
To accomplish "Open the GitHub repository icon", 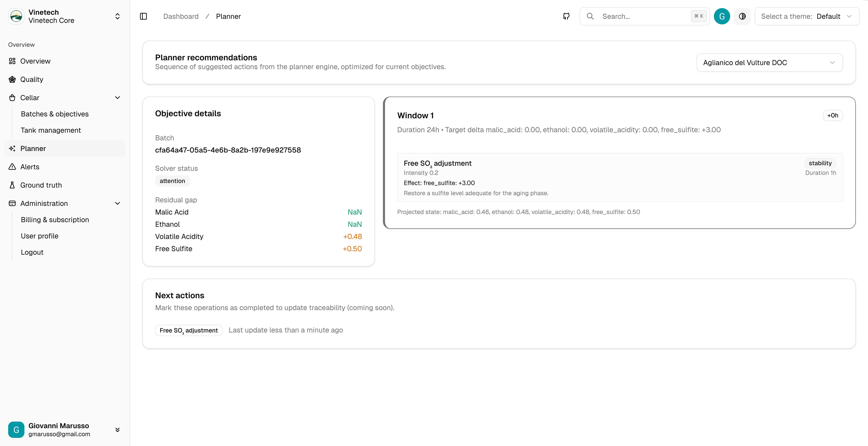I will pos(566,16).
